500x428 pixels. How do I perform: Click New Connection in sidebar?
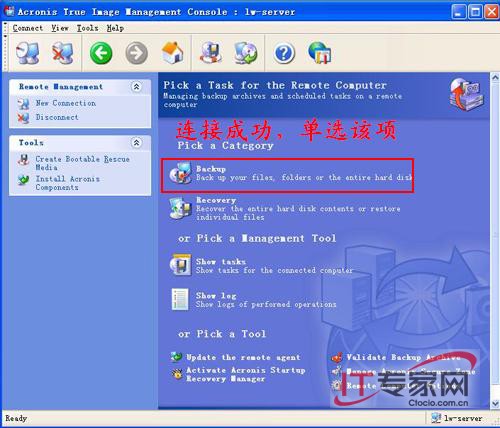click(66, 103)
